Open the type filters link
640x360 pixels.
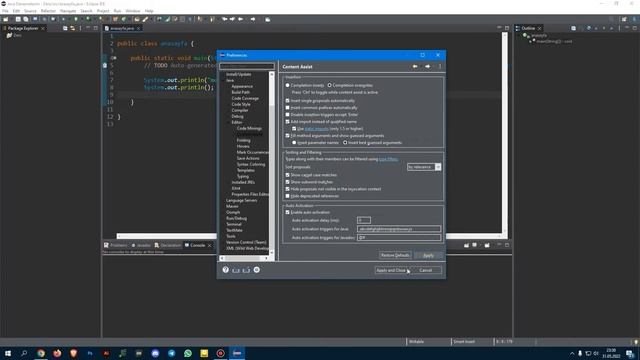(388, 159)
